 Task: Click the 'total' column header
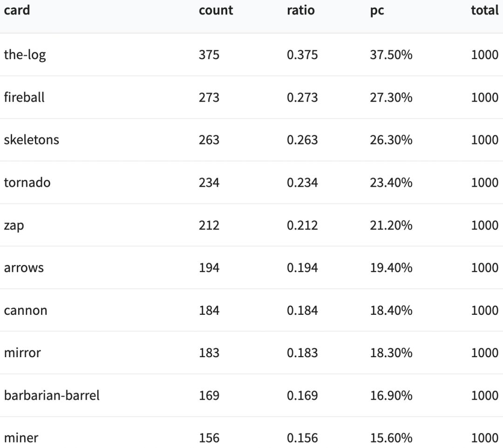[x=484, y=11]
